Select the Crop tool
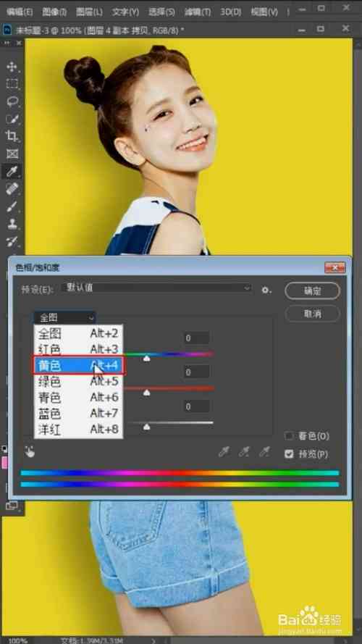Screen dimensions: 362x644 (12, 136)
